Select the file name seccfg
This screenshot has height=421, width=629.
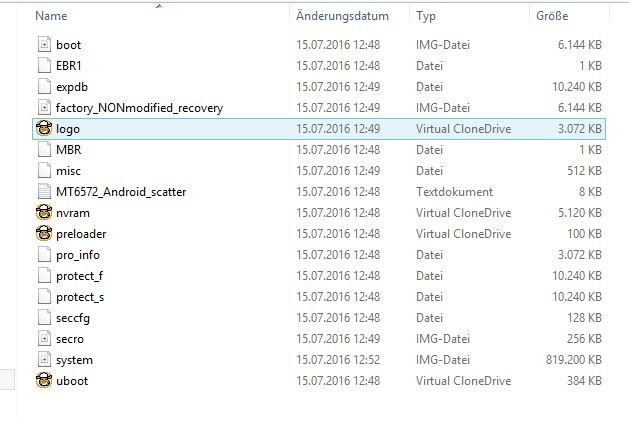coord(73,318)
